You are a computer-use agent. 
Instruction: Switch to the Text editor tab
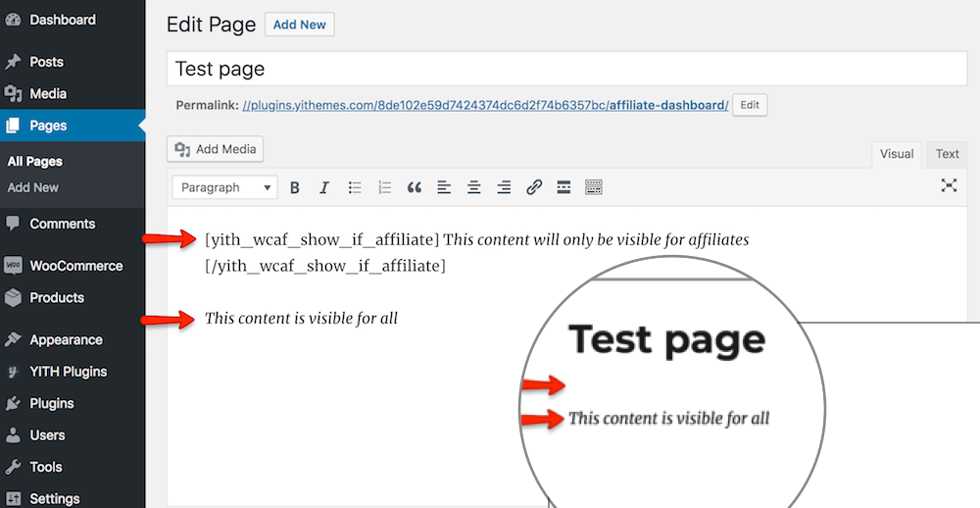coord(947,154)
